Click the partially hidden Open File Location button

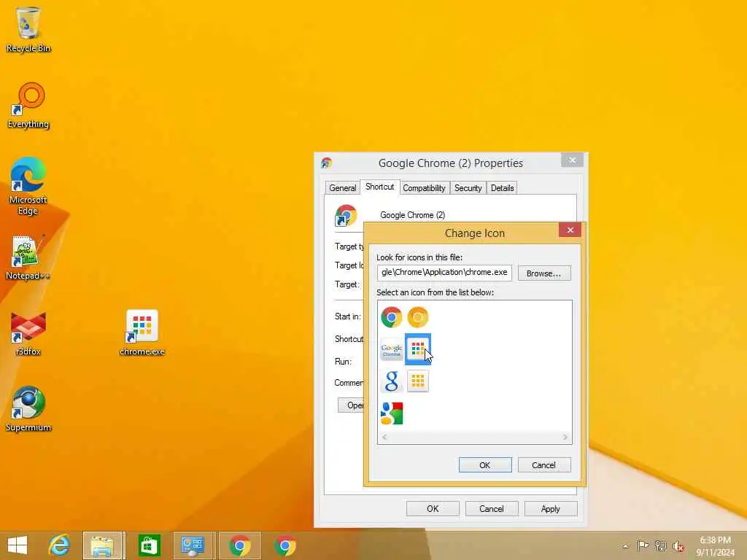pyautogui.click(x=351, y=405)
